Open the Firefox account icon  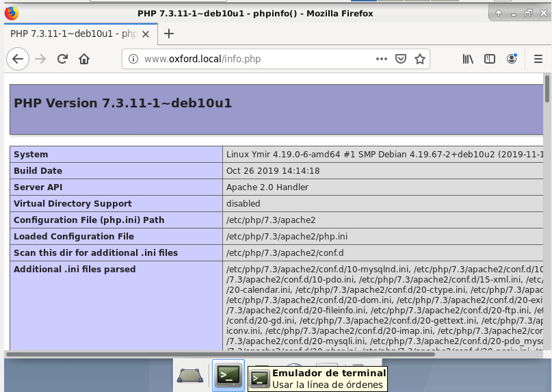pyautogui.click(x=512, y=59)
